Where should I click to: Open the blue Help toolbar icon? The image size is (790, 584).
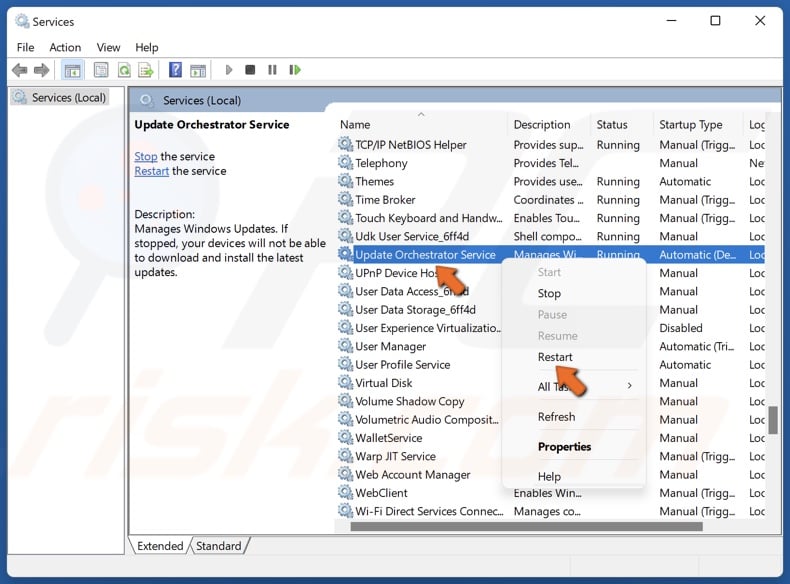[175, 70]
